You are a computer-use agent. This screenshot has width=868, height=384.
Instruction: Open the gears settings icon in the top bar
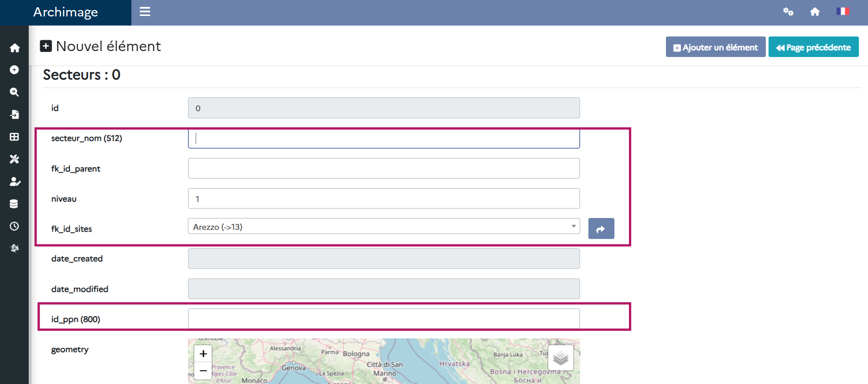click(788, 12)
